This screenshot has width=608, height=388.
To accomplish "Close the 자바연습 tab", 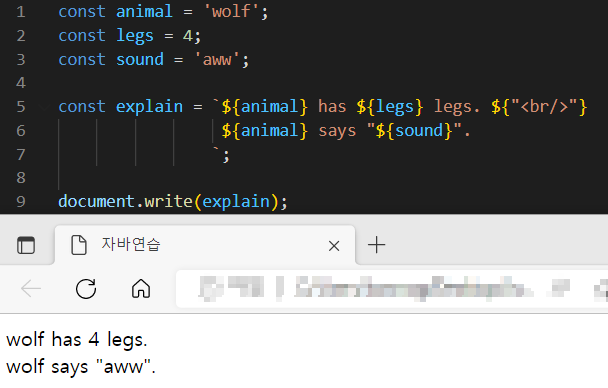I will point(334,246).
